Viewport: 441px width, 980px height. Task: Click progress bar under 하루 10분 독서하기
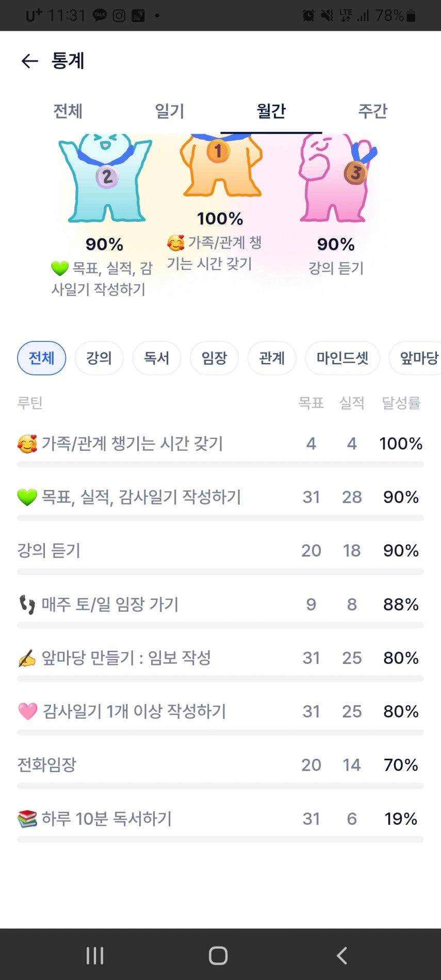click(x=220, y=840)
